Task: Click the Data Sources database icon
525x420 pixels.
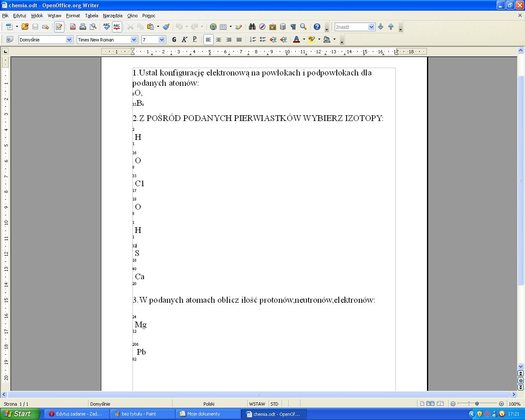Action: pyautogui.click(x=283, y=27)
